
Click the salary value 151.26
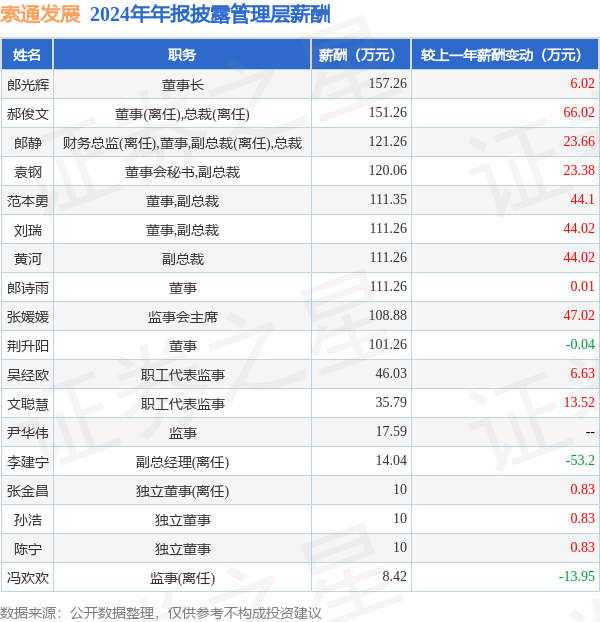tap(388, 112)
